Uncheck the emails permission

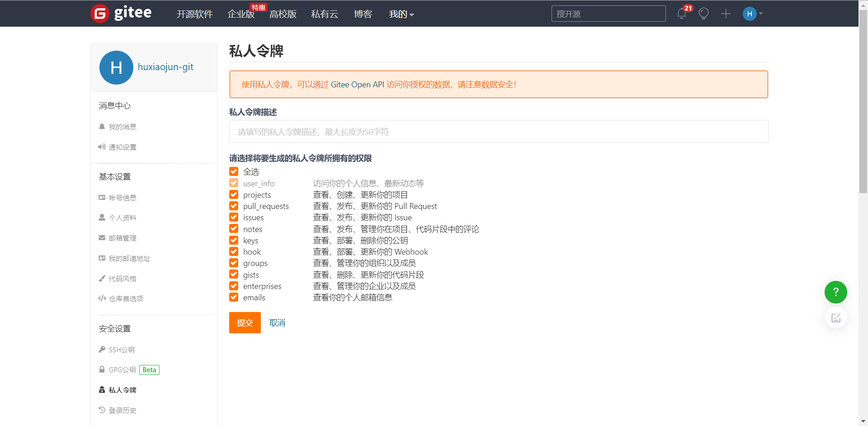(x=234, y=297)
